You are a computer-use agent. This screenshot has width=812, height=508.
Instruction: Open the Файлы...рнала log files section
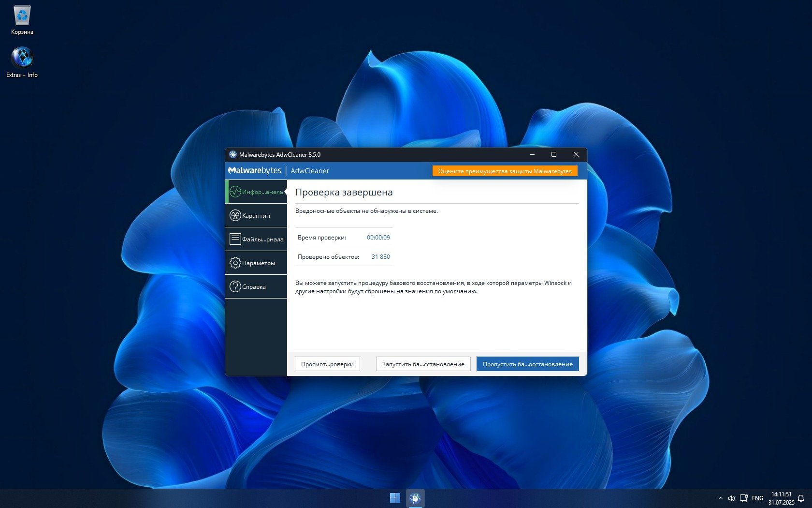(256, 239)
